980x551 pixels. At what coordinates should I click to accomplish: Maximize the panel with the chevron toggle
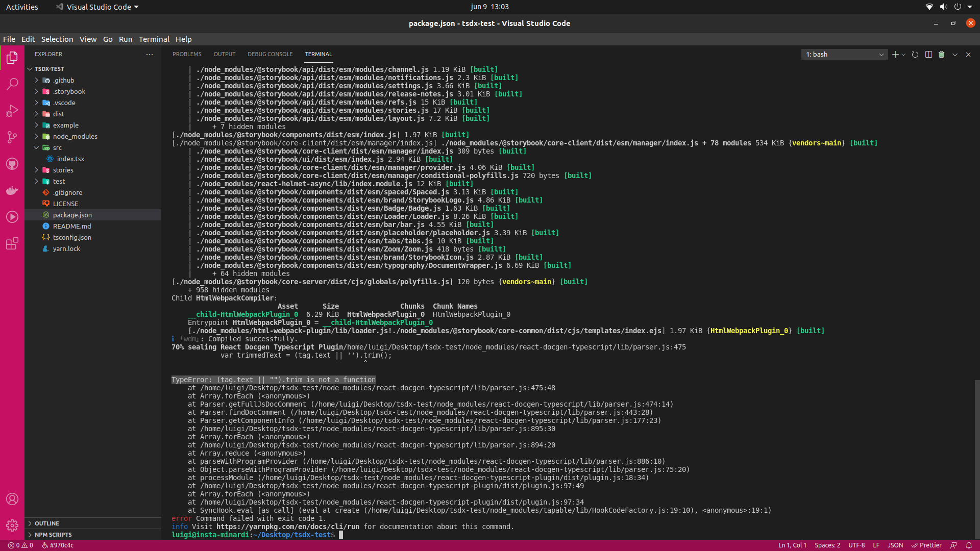click(954, 54)
